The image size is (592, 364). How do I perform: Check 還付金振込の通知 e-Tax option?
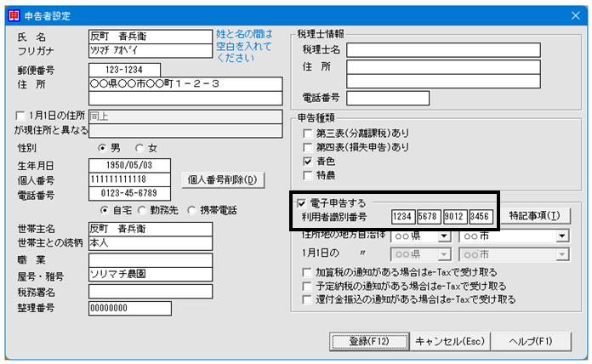click(x=307, y=300)
